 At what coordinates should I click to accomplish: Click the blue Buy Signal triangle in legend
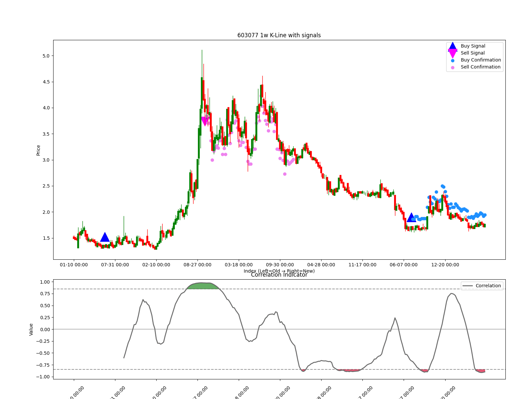453,46
